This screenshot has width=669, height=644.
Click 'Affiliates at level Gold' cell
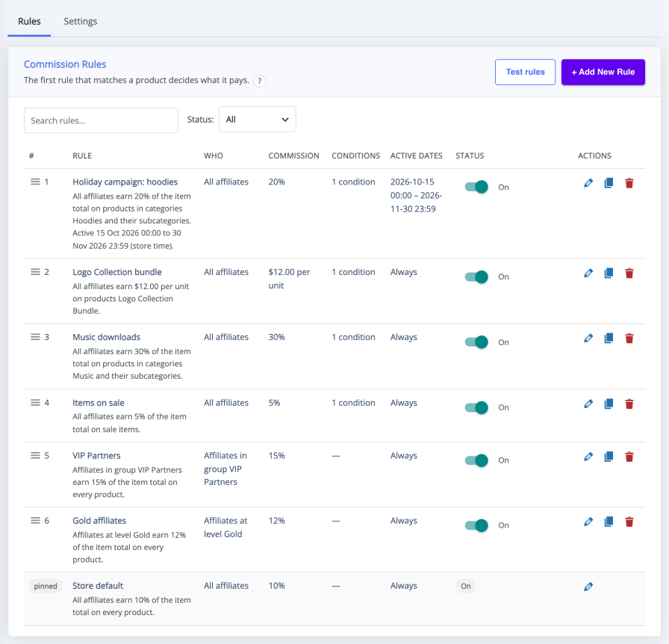pos(225,527)
